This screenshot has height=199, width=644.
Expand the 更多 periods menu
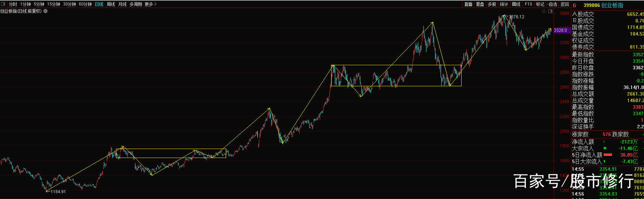pos(151,4)
